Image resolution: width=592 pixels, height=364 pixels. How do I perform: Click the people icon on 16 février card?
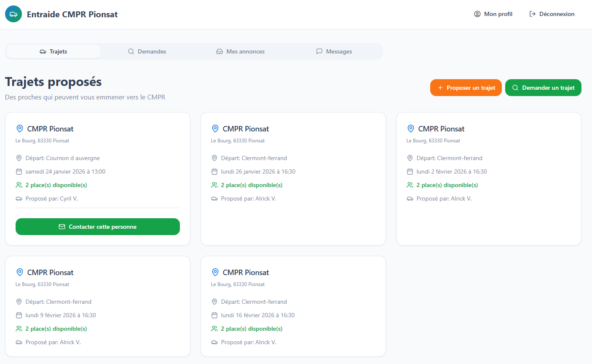(x=214, y=329)
